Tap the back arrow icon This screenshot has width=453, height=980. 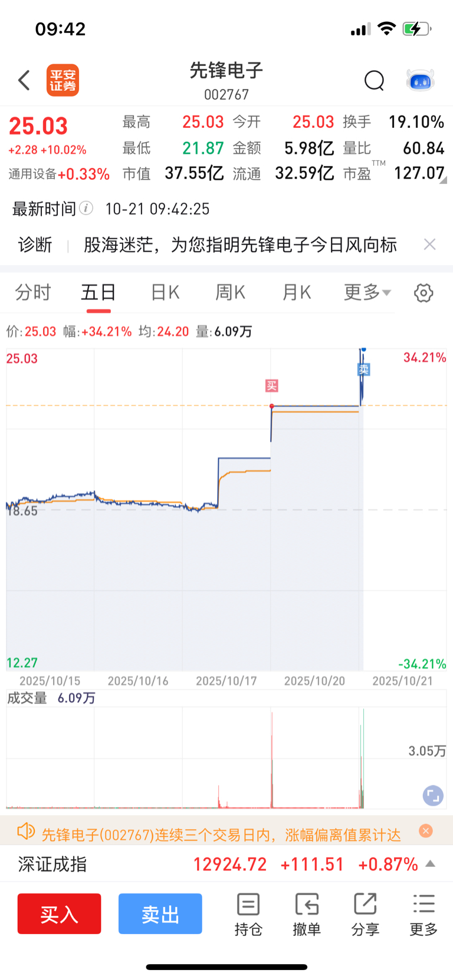coord(24,80)
